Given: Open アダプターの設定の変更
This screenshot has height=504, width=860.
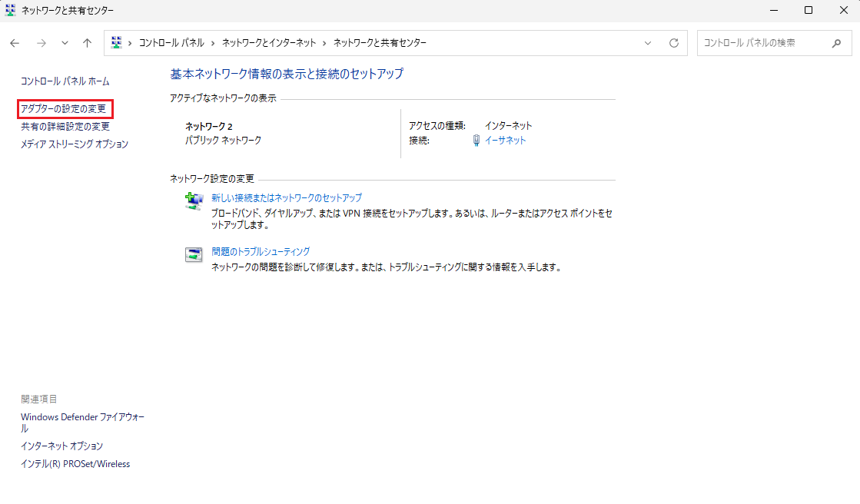Looking at the screenshot, I should pyautogui.click(x=65, y=108).
